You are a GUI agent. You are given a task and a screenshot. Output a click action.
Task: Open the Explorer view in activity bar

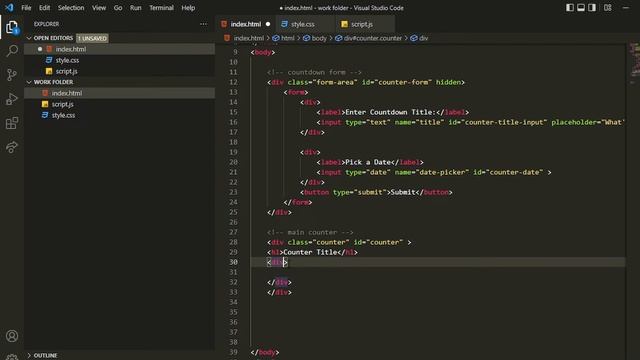[x=12, y=27]
